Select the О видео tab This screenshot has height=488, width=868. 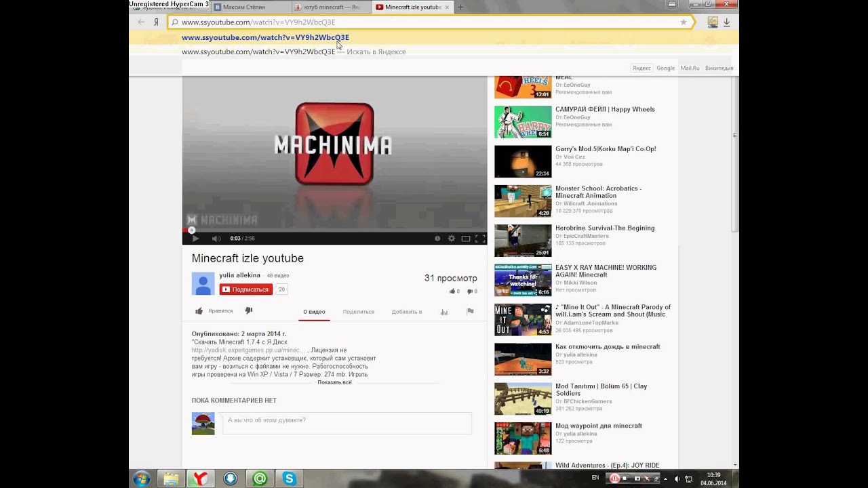314,312
